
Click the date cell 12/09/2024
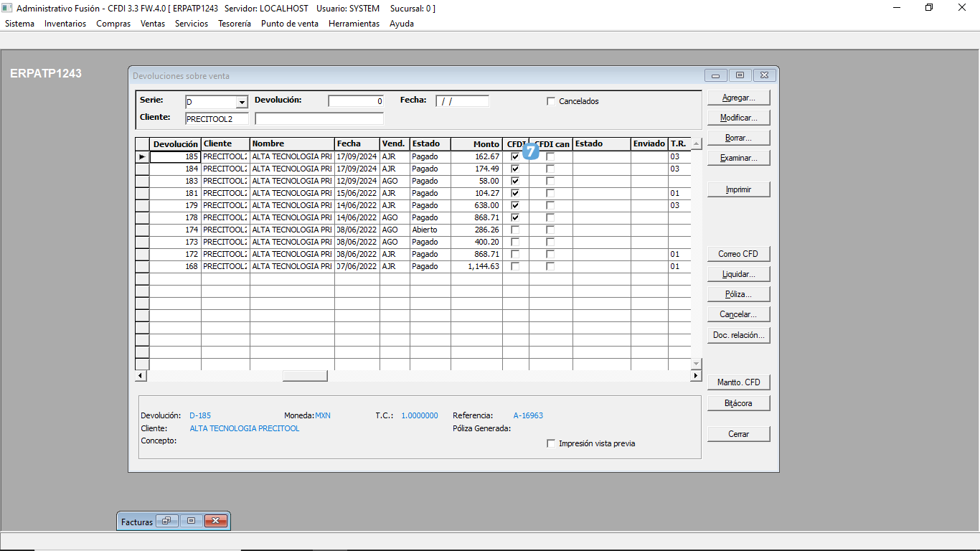(x=357, y=181)
